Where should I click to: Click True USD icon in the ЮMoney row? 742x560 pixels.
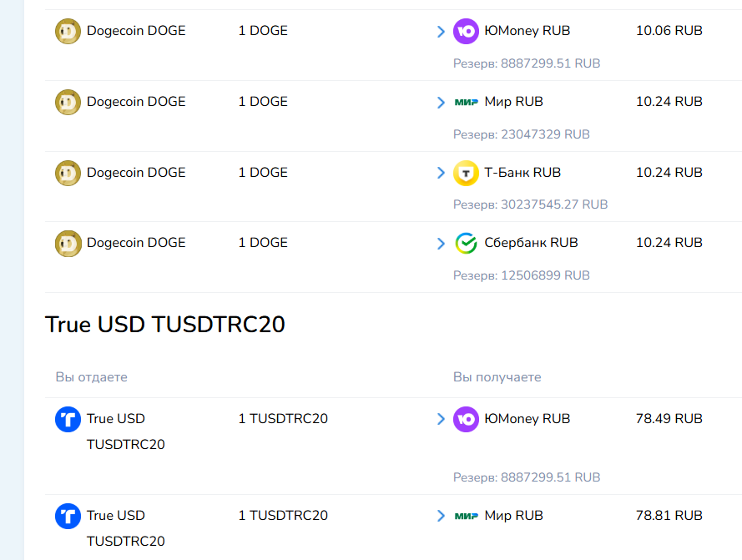coord(68,419)
